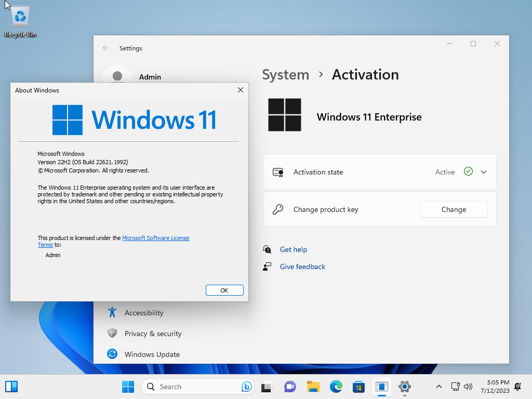Click the Bing icon in the search box
This screenshot has height=399, width=532.
pos(247,387)
